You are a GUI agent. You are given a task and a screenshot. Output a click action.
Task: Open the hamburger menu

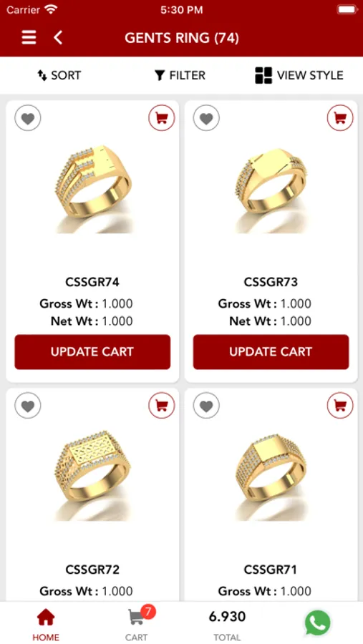[x=29, y=38]
